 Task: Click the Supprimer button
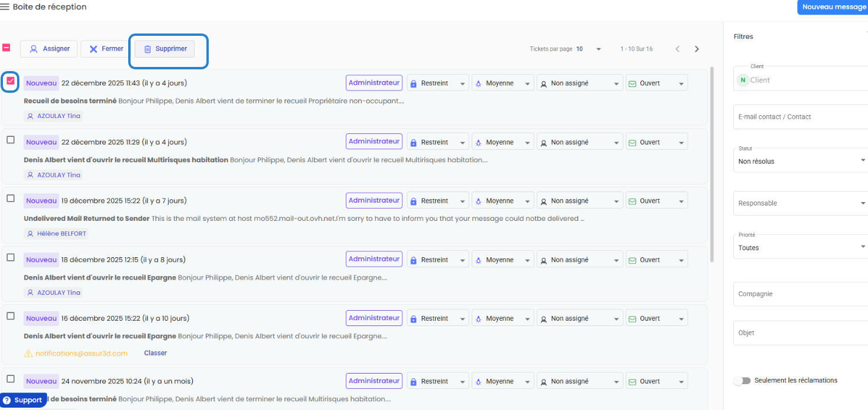165,49
